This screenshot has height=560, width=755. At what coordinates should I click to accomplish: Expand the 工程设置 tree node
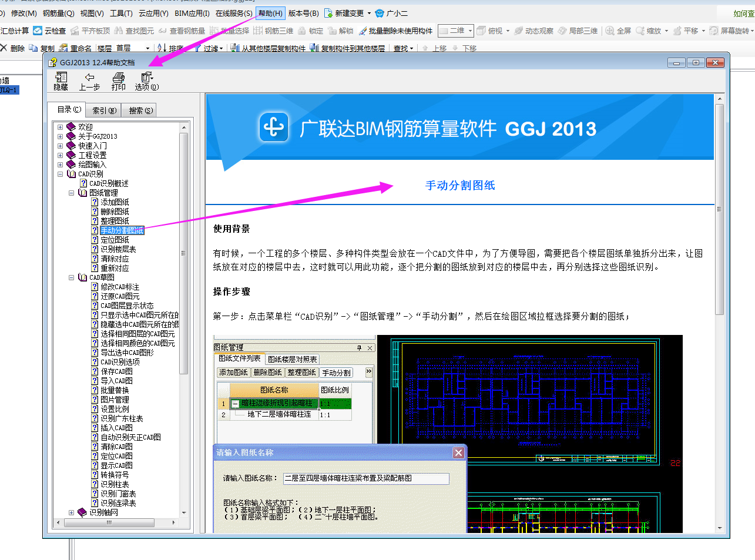[60, 155]
